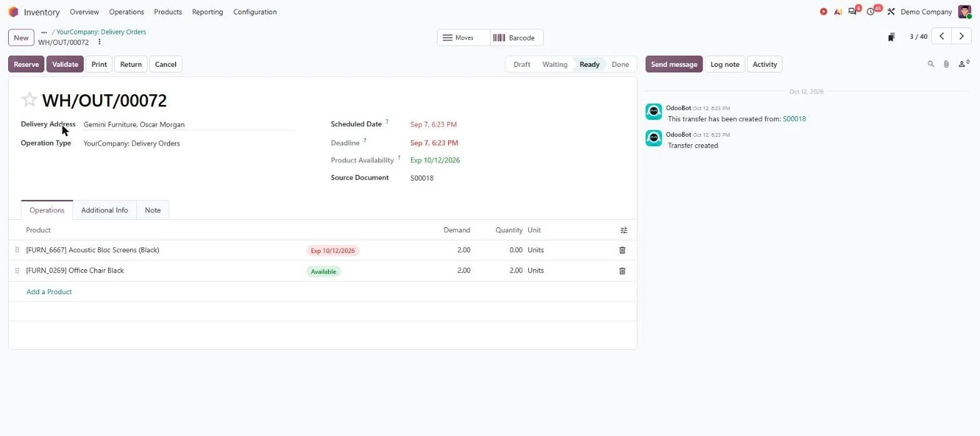Switch to the Note tab
The height and width of the screenshot is (436, 980).
coord(152,210)
